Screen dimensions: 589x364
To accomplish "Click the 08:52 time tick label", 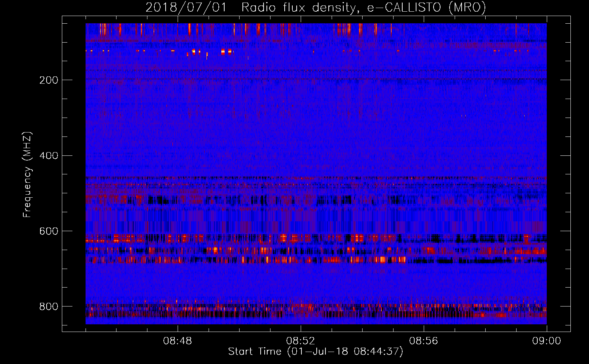I will 301,341.
